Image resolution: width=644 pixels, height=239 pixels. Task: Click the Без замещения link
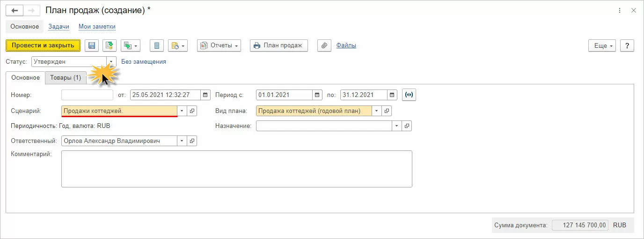click(143, 61)
